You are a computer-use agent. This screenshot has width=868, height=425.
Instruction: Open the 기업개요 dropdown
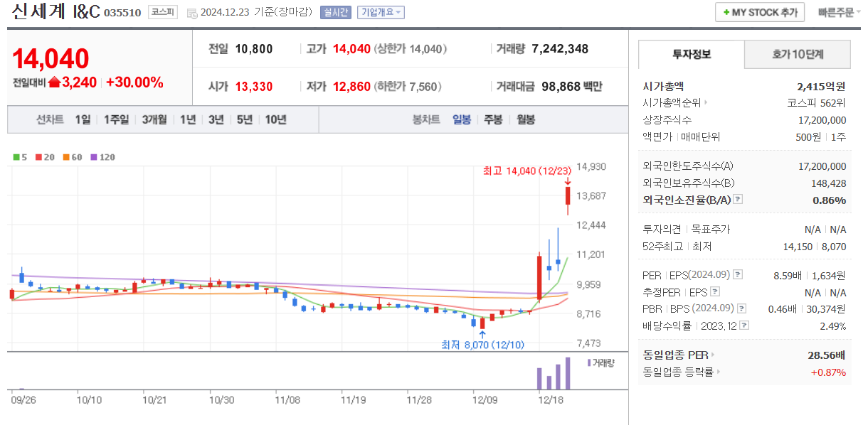381,12
